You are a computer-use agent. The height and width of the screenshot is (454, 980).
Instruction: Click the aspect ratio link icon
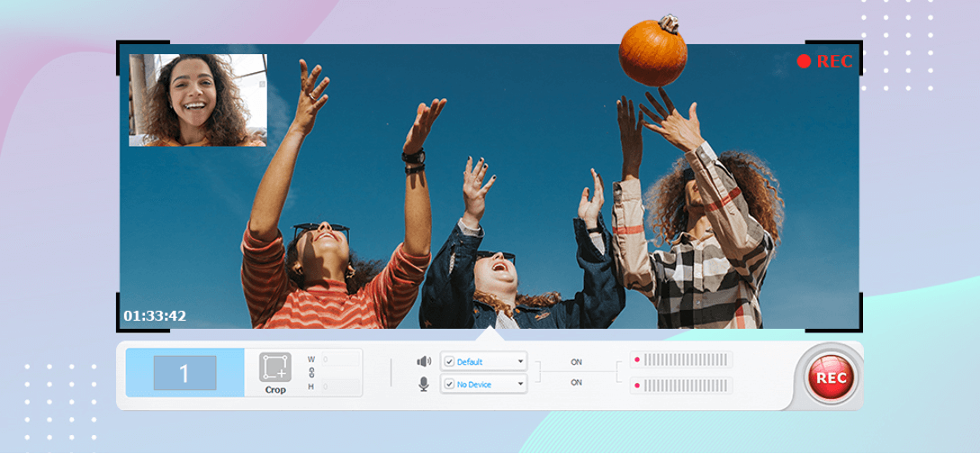click(311, 372)
